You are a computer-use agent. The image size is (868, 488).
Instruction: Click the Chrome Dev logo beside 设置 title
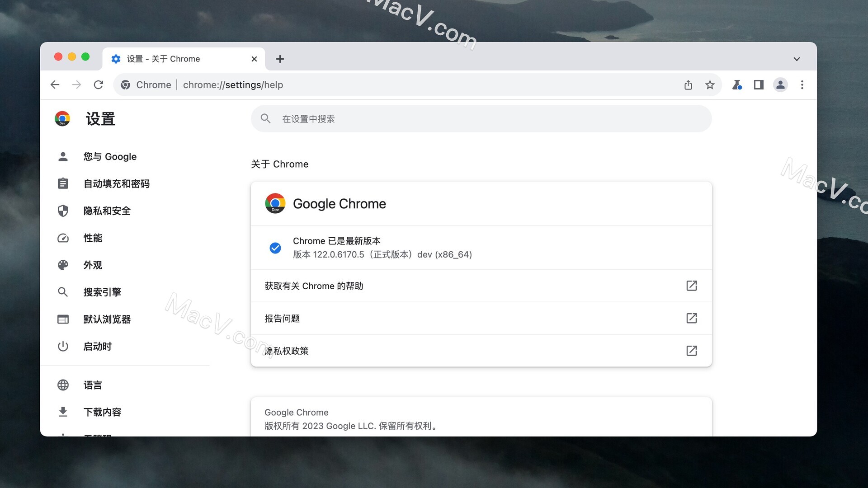pos(62,119)
